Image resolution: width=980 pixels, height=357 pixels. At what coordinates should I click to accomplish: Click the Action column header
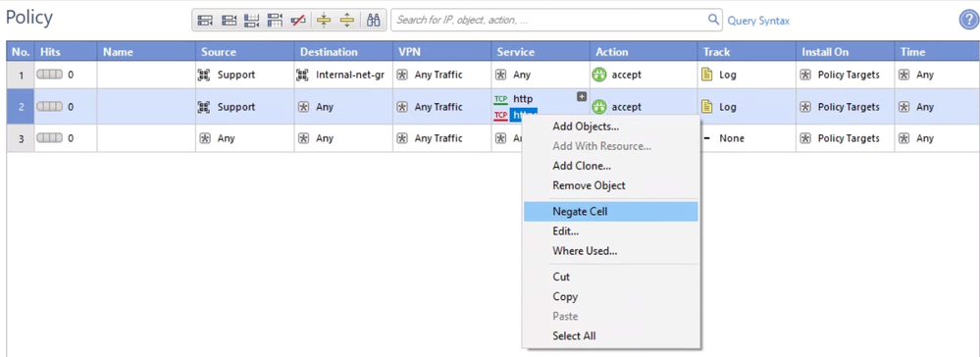tap(645, 52)
